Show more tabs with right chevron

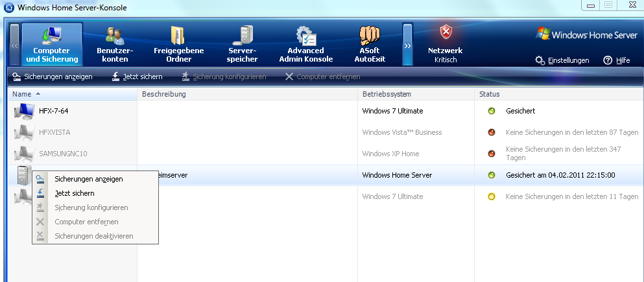click(x=407, y=44)
